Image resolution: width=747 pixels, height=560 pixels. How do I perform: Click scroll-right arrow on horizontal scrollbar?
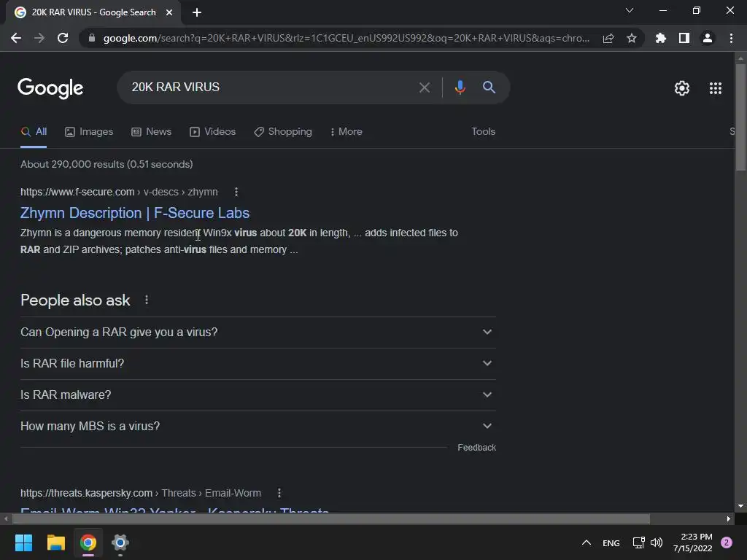pos(729,518)
